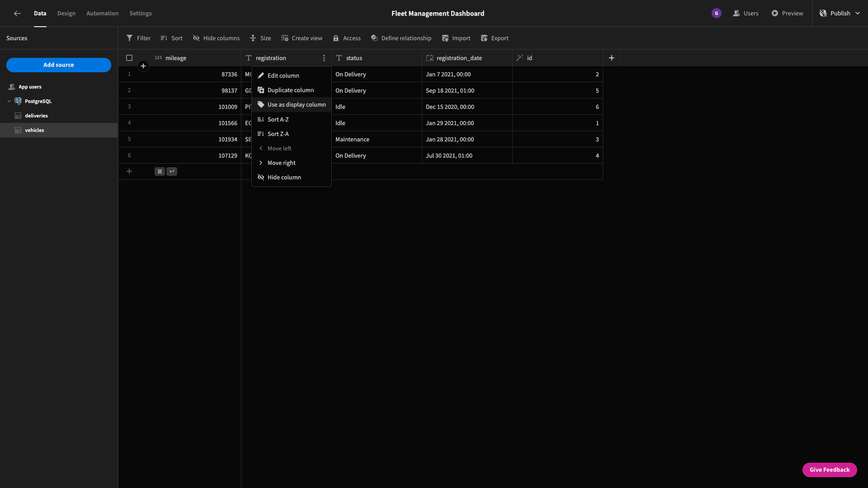Click the Add source button

tap(59, 65)
